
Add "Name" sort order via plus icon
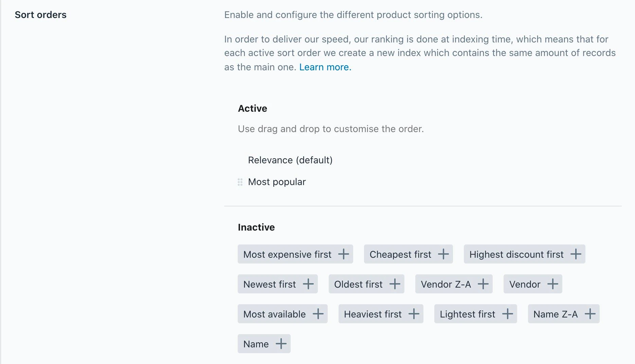[x=281, y=344]
